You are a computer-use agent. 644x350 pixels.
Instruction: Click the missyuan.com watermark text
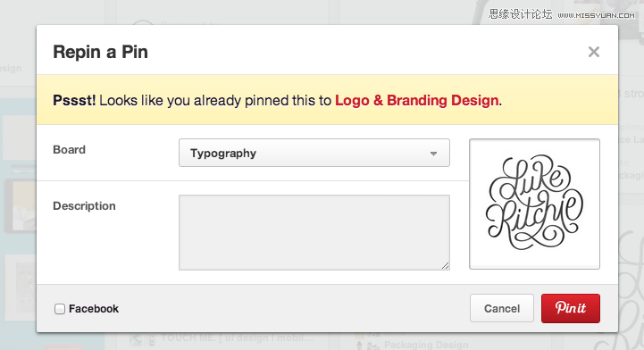click(596, 15)
